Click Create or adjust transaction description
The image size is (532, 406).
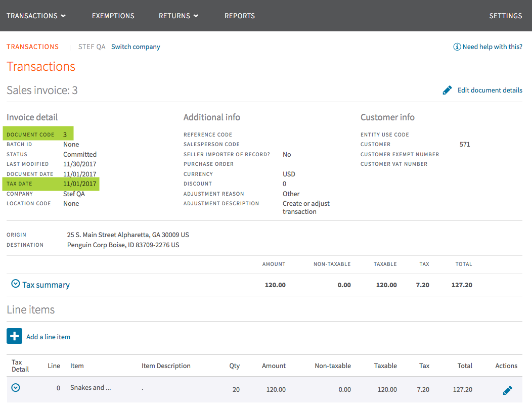[x=306, y=208]
